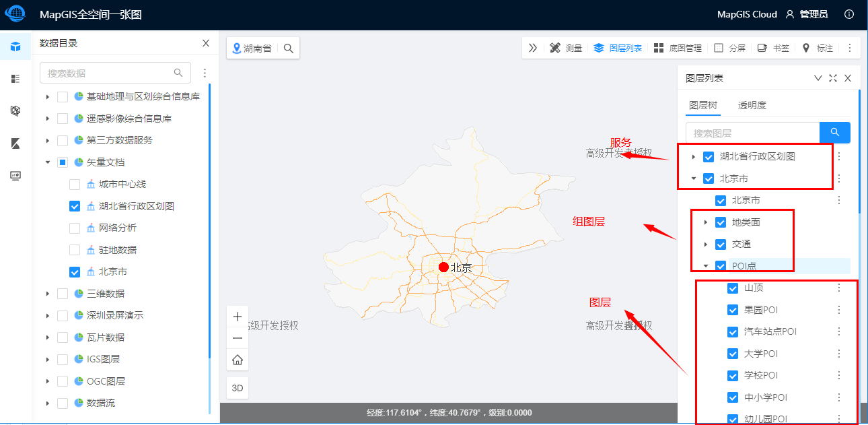Collapse the 图层列表 panel with the down chevron
This screenshot has width=868, height=425.
pos(818,78)
